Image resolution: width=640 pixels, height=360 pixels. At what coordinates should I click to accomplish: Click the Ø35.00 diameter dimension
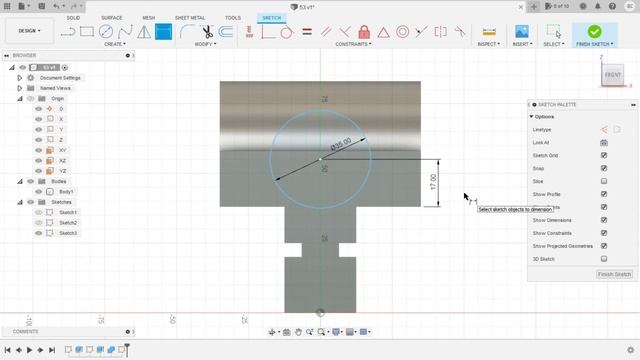341,144
